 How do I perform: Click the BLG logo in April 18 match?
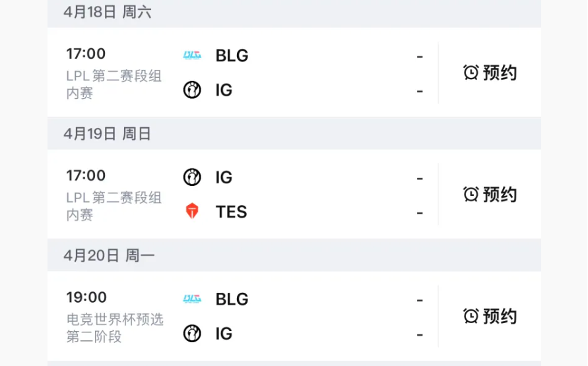(x=192, y=56)
